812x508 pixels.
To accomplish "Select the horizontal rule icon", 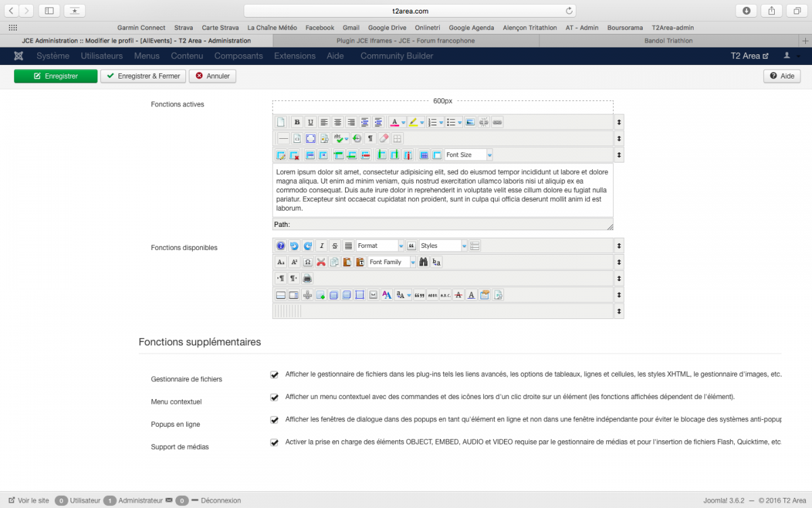I will (284, 138).
